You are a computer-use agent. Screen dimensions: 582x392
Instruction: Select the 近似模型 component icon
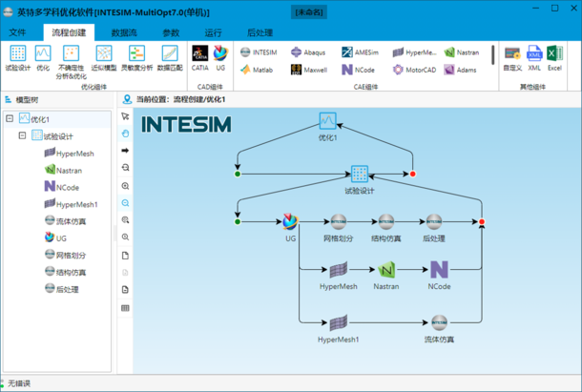pyautogui.click(x=104, y=57)
